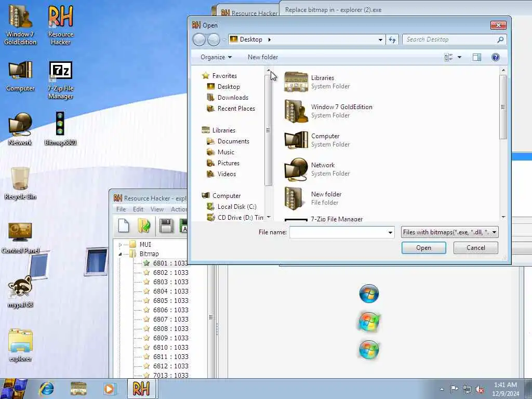Select Resource Hacker desktop shortcut
532x399 pixels.
click(61, 25)
